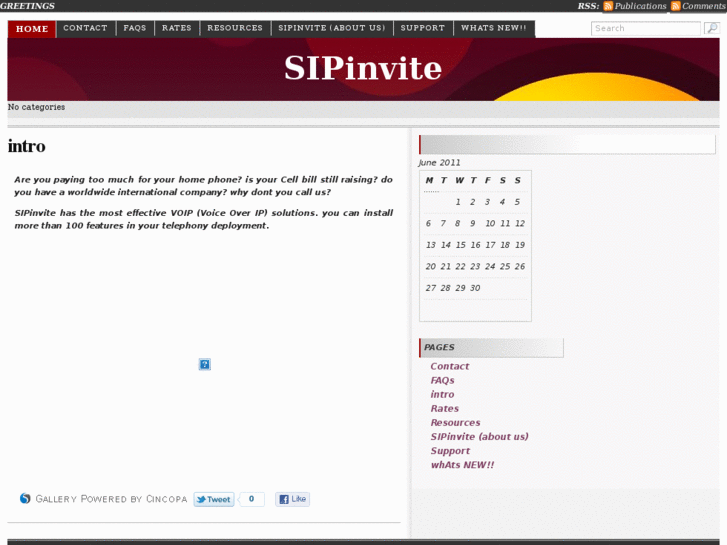This screenshot has width=727, height=545.
Task: Open intro link in Pages sidebar
Action: (x=442, y=395)
